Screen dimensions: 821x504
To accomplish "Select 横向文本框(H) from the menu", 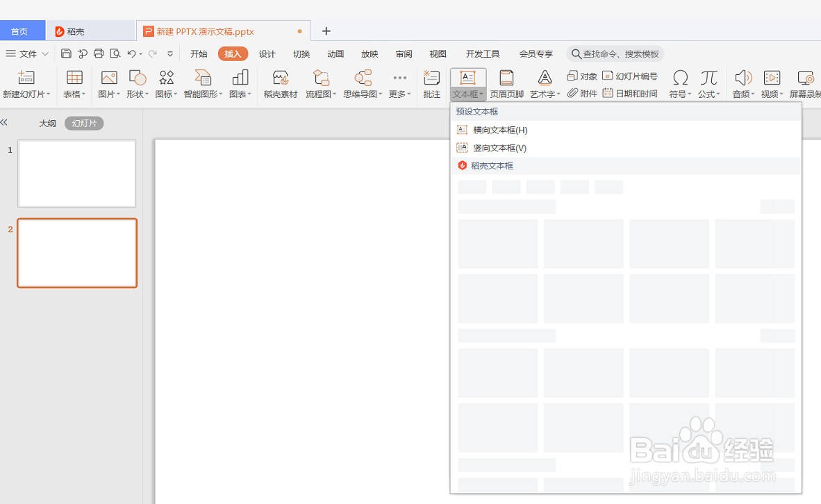I will tap(626, 130).
